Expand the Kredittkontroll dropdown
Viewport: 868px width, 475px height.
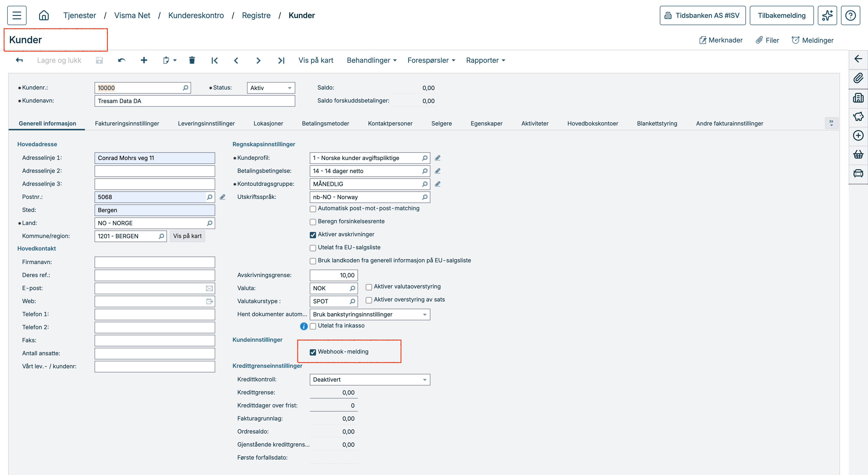pyautogui.click(x=370, y=380)
